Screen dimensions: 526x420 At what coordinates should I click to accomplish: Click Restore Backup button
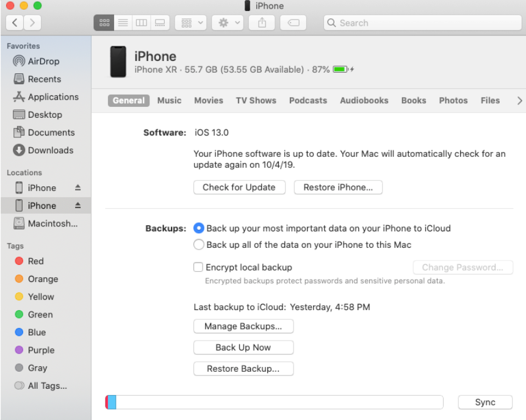[x=243, y=369]
